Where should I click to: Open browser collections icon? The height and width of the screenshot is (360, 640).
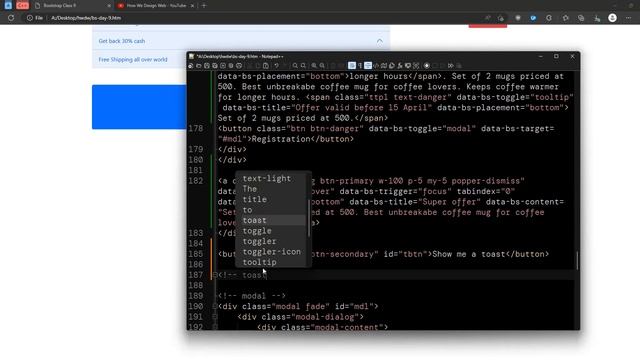[581, 18]
